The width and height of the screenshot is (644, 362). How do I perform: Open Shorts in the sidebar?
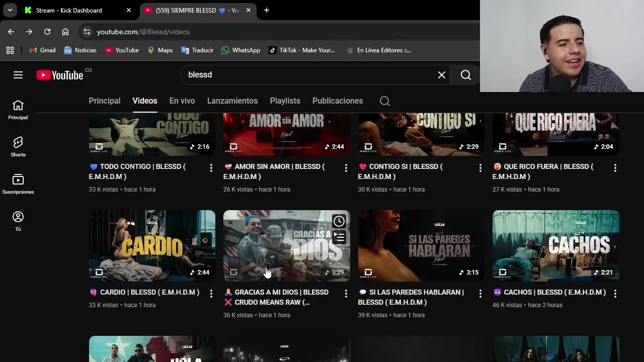[x=18, y=147]
